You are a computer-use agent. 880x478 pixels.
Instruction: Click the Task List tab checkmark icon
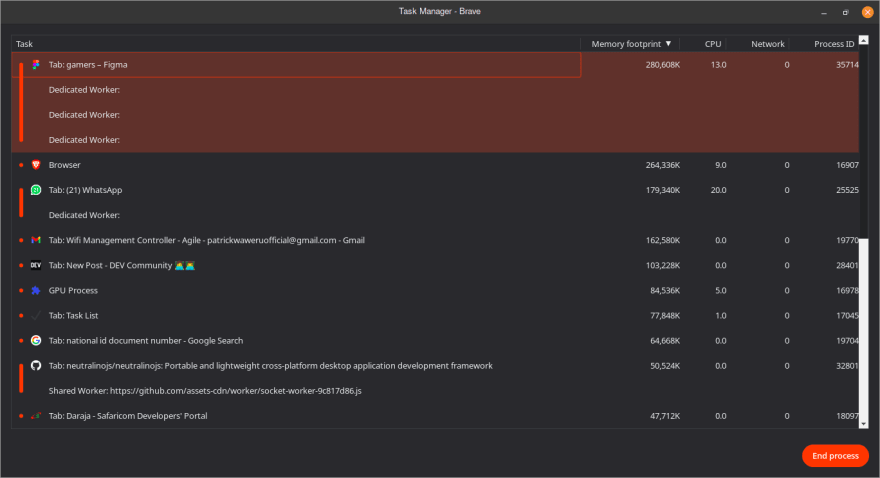(36, 316)
